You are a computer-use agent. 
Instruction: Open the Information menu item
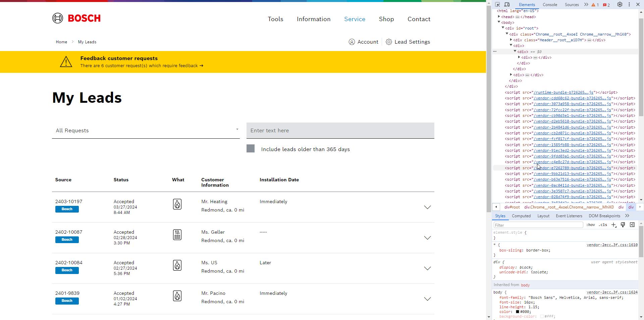(x=314, y=19)
